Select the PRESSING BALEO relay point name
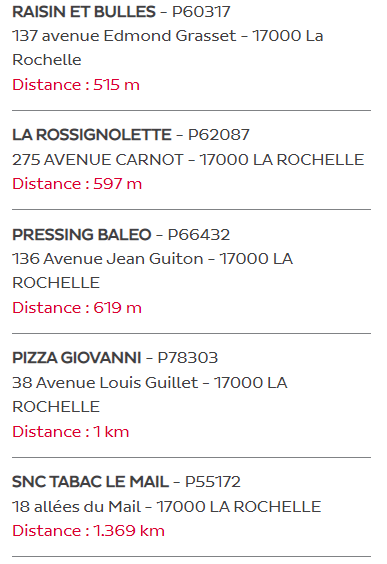Viewport: 387px width, 564px height. [x=82, y=235]
